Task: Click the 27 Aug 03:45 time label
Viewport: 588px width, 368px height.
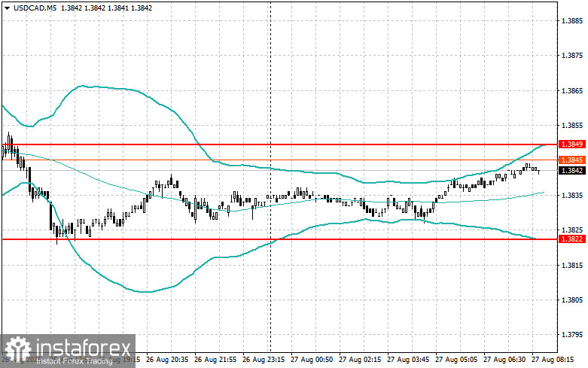Action: point(408,360)
